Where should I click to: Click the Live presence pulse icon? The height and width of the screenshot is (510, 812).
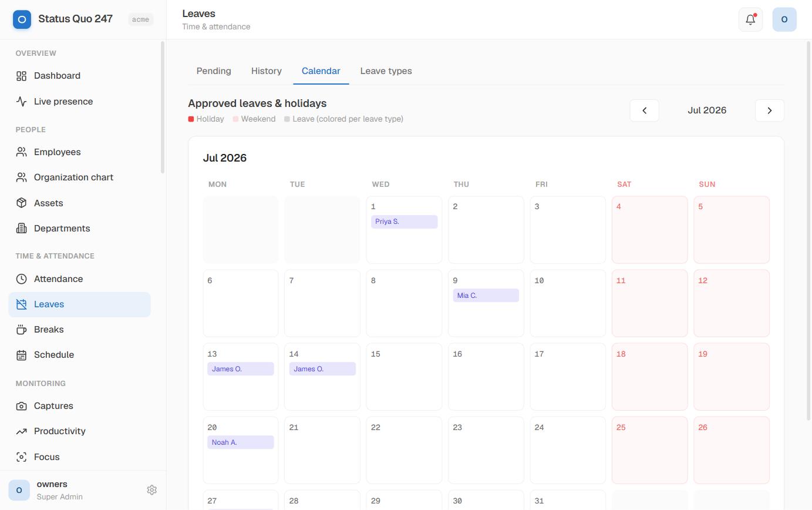pyautogui.click(x=22, y=102)
